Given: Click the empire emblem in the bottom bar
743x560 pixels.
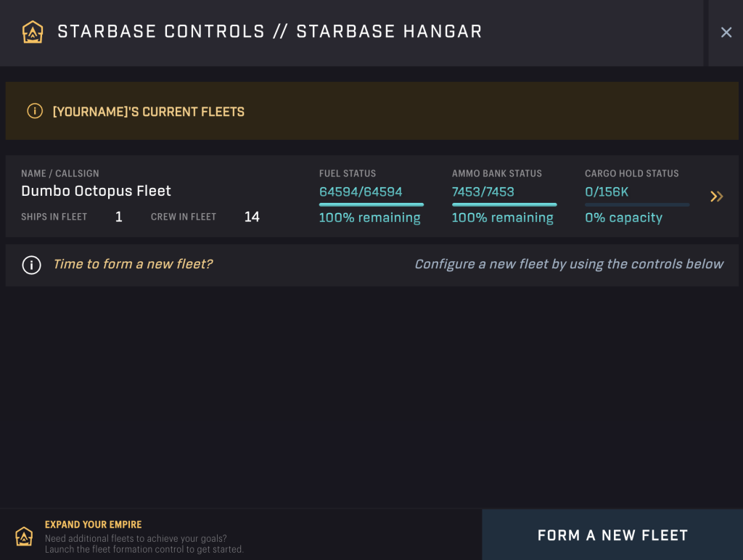Looking at the screenshot, I should (24, 537).
